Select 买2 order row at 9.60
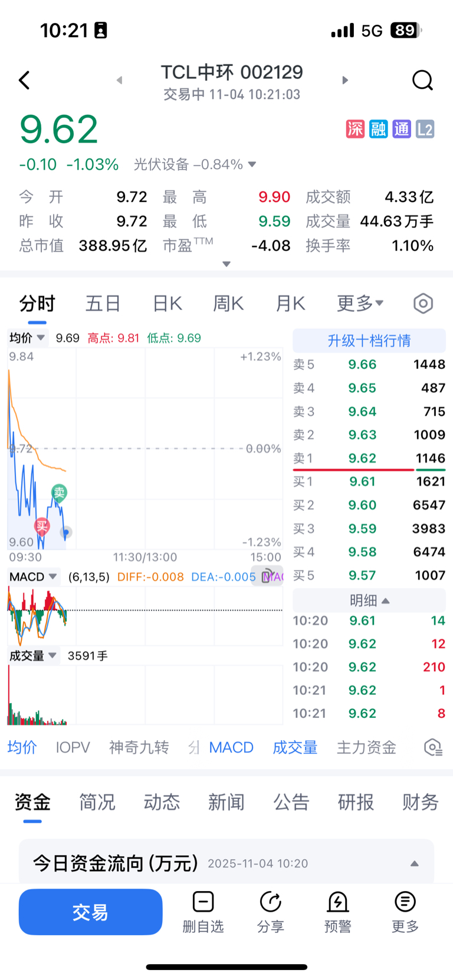The width and height of the screenshot is (453, 980). 369,505
